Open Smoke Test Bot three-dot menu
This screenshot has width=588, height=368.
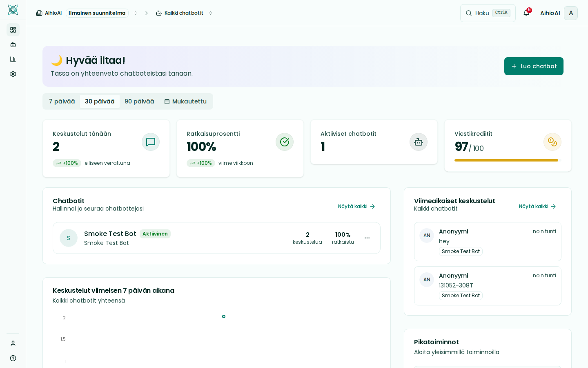pyautogui.click(x=367, y=238)
